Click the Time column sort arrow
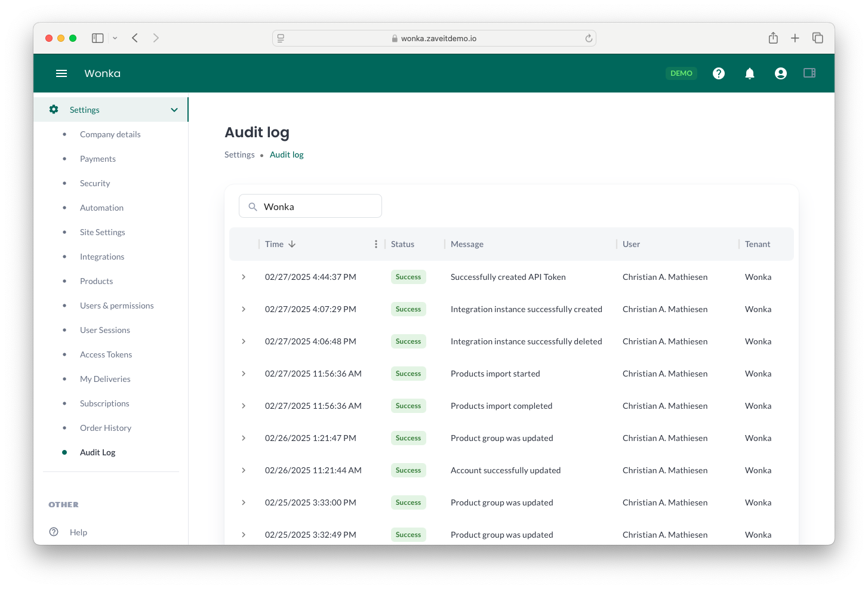 (x=292, y=244)
